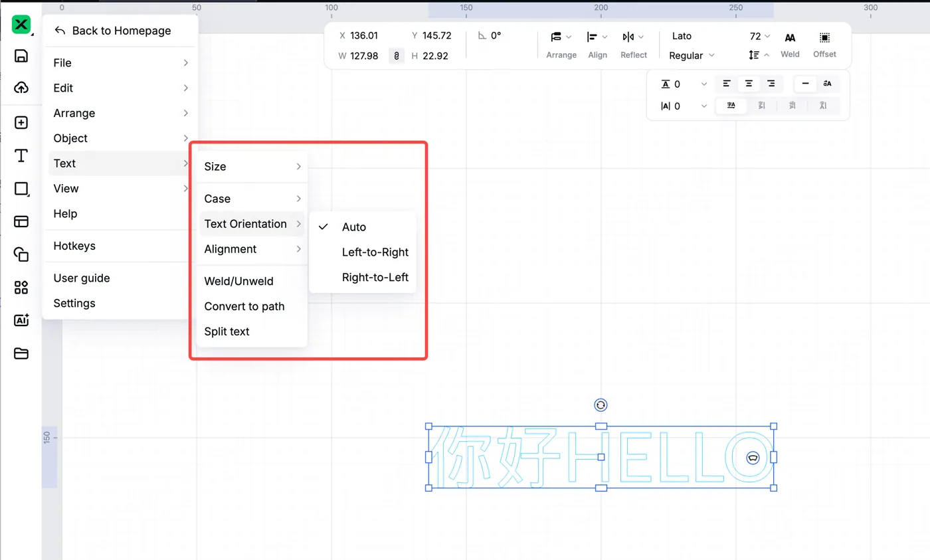Open the apps grid icon in sidebar
Screen dimensions: 930x560
21,287
